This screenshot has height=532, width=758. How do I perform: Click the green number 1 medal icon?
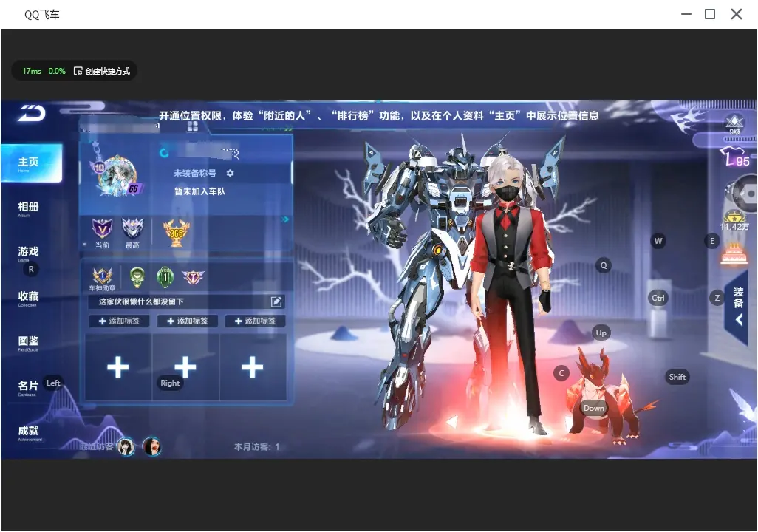[165, 277]
